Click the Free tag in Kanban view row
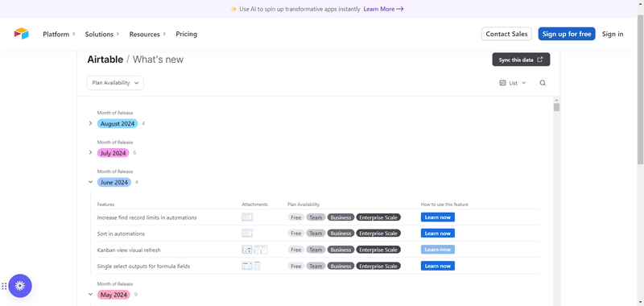 click(295, 250)
